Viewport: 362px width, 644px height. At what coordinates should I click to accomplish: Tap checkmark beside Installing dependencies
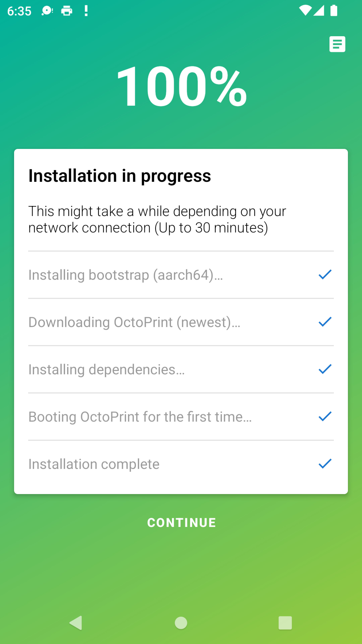[325, 369]
